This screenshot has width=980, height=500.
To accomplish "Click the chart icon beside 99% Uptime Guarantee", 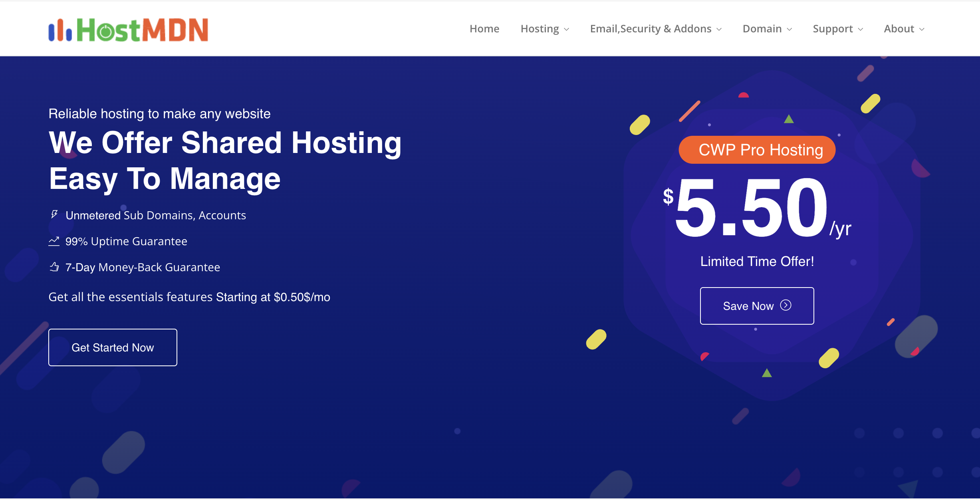I will pyautogui.click(x=54, y=241).
